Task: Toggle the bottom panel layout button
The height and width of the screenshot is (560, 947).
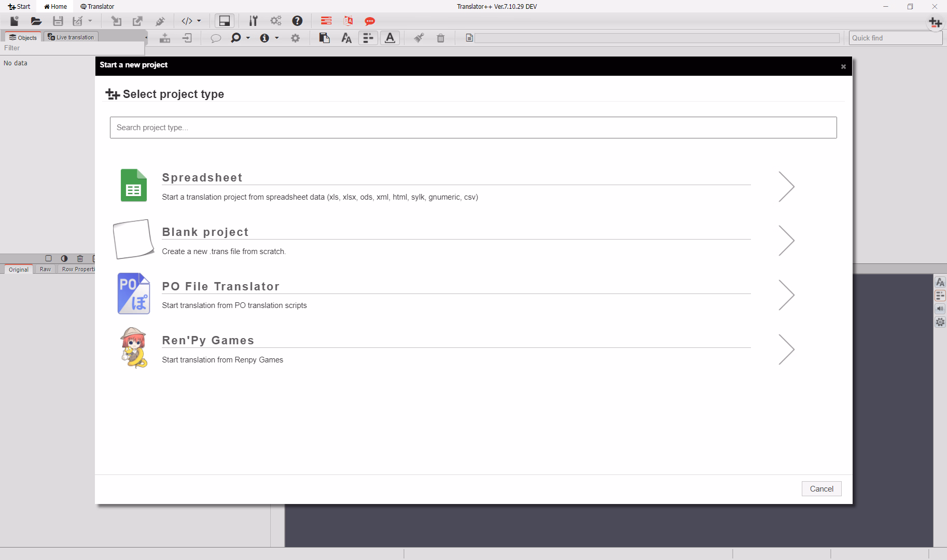Action: click(x=225, y=21)
